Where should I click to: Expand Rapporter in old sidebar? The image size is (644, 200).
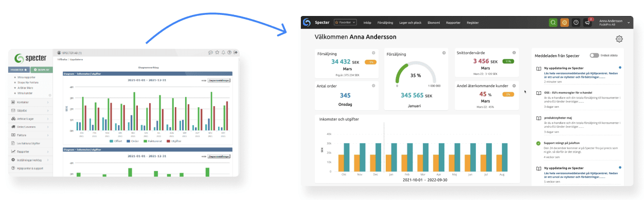coord(31,152)
